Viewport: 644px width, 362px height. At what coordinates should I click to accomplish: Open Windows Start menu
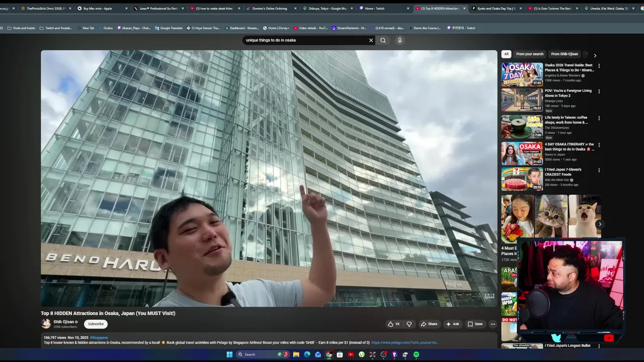(229, 354)
